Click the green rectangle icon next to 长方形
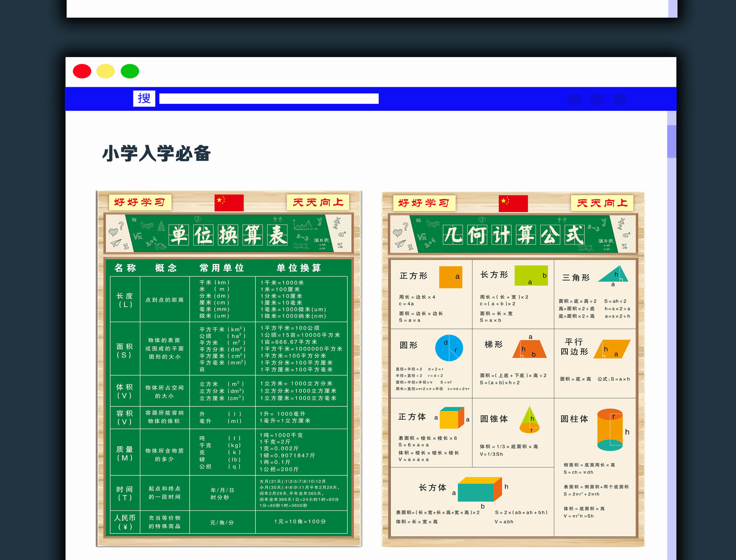This screenshot has width=736, height=560. pos(531,275)
